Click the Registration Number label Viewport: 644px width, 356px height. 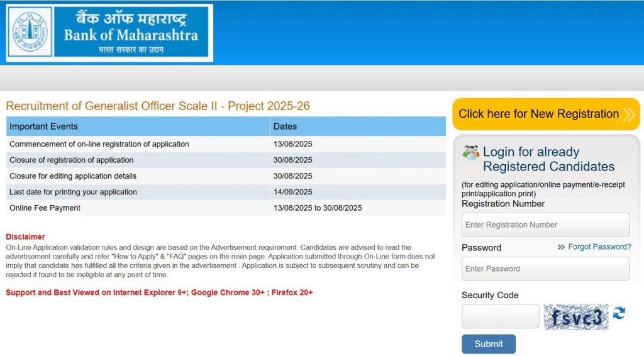click(x=503, y=204)
